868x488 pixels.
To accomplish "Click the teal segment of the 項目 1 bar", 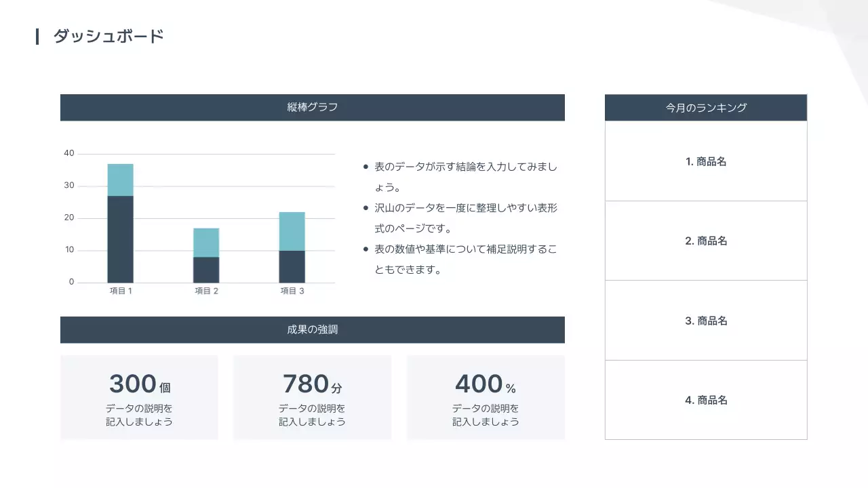I will coord(120,178).
